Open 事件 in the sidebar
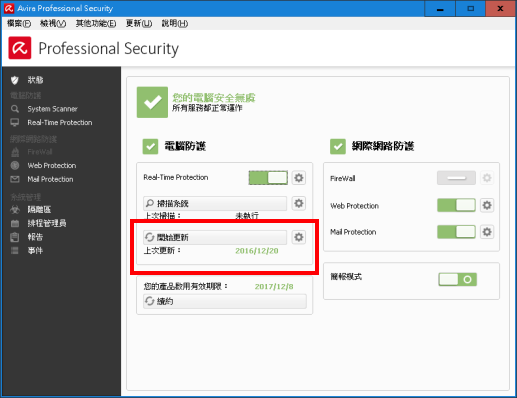 [x=35, y=251]
